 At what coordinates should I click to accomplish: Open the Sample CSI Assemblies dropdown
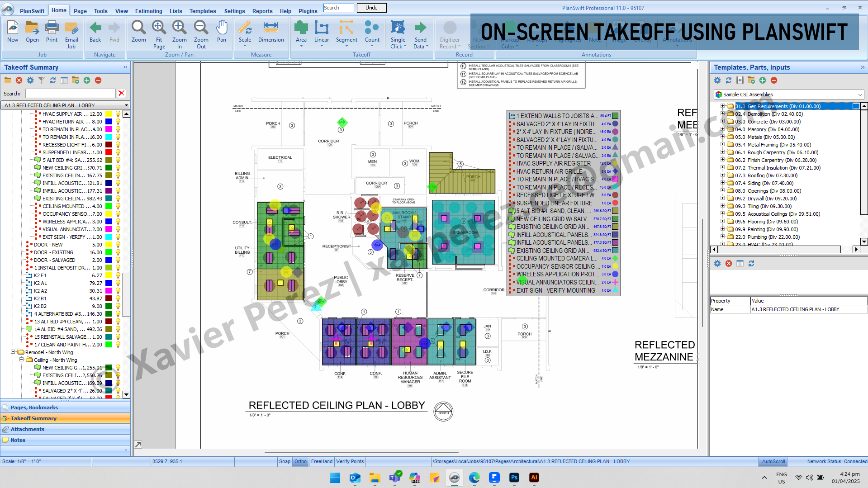click(x=860, y=95)
